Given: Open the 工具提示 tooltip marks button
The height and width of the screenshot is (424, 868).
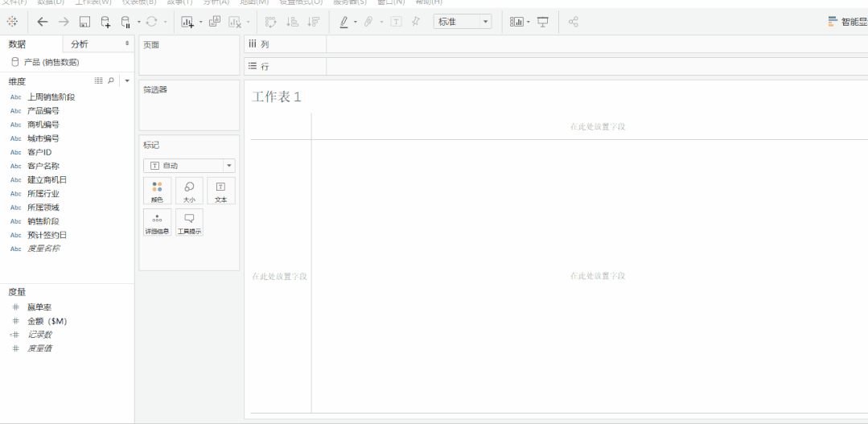Looking at the screenshot, I should [189, 223].
